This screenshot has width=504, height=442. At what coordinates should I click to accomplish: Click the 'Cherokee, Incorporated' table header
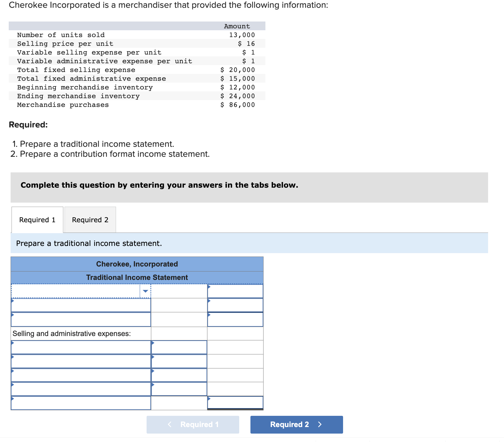[x=137, y=264]
